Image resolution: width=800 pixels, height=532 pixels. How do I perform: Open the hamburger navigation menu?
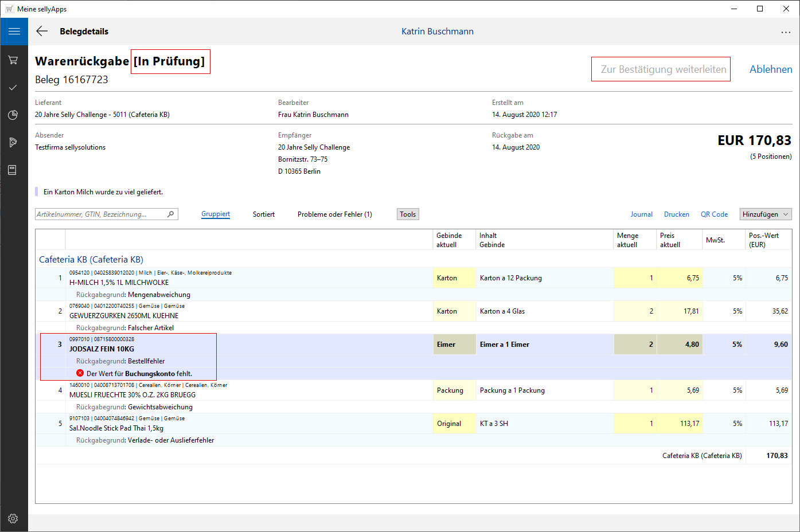coord(14,32)
